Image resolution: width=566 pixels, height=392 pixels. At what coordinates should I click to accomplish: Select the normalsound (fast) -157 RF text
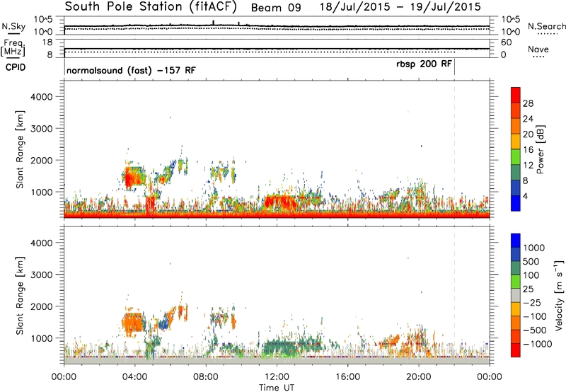131,70
